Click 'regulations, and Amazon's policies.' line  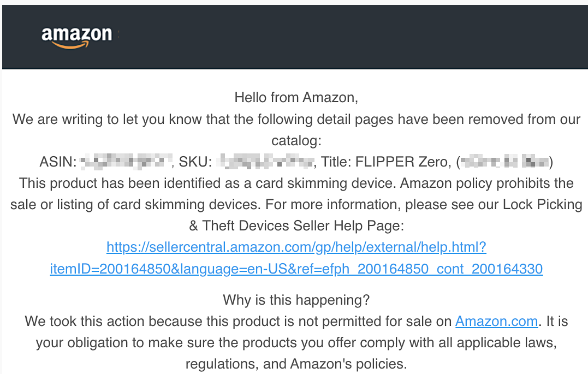click(296, 364)
